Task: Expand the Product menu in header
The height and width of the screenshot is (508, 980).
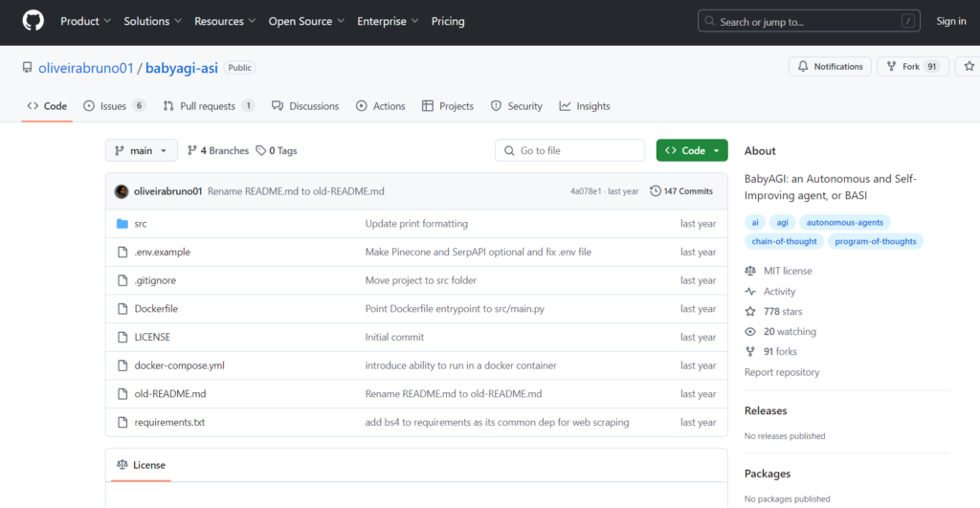Action: 85,21
